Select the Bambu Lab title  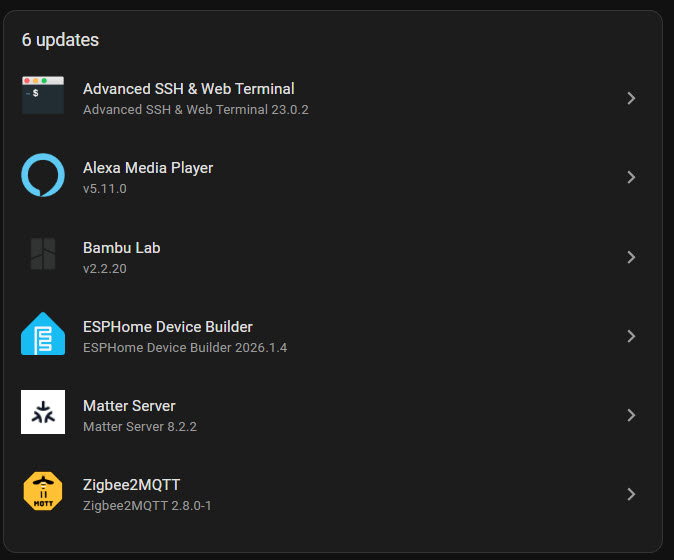pos(122,248)
